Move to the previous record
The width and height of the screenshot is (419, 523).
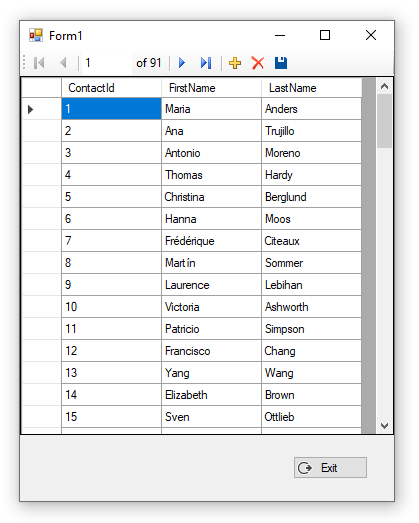[63, 63]
